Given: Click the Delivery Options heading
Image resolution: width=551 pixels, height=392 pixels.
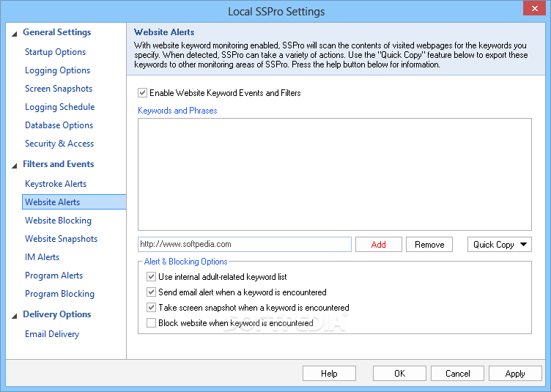Looking at the screenshot, I should pyautogui.click(x=56, y=314).
